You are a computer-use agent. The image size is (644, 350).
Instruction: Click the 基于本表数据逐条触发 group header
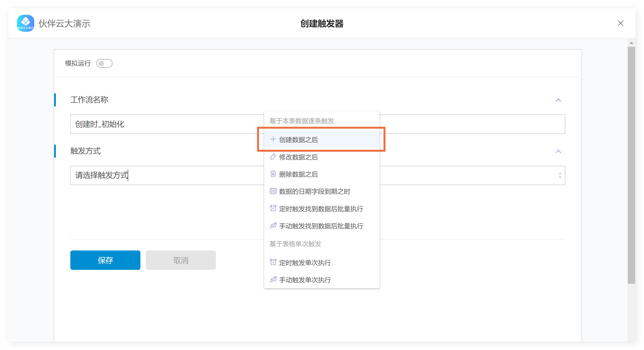[301, 121]
